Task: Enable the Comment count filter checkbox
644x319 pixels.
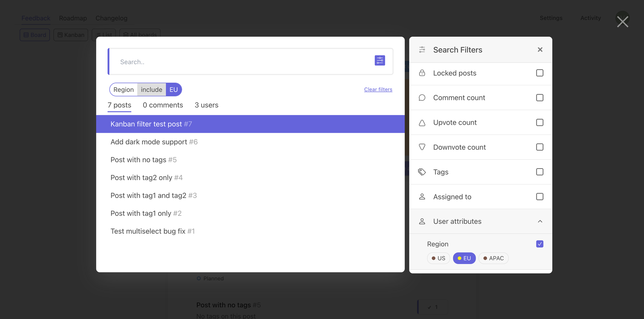Action: point(540,97)
